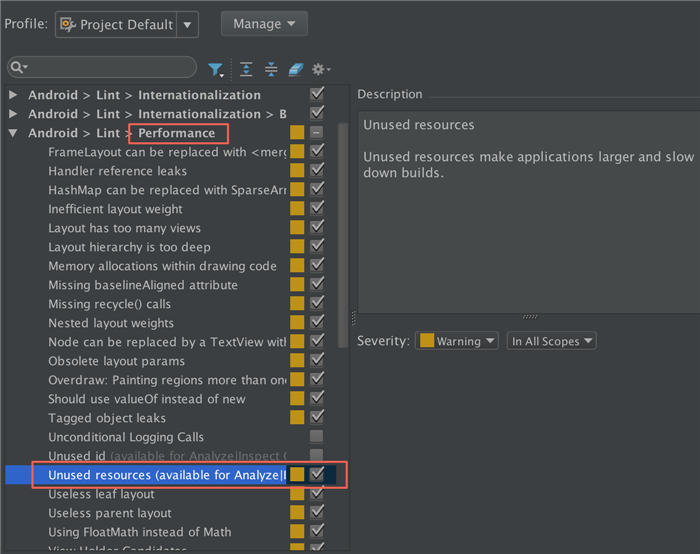This screenshot has width=700, height=554.
Task: Click inside the inspections search field
Action: point(110,68)
